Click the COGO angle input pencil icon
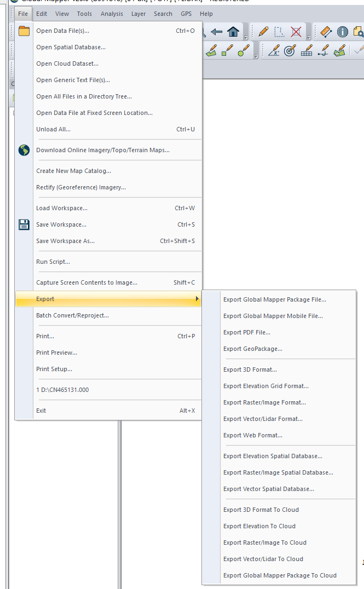364x589 pixels. pos(274,50)
